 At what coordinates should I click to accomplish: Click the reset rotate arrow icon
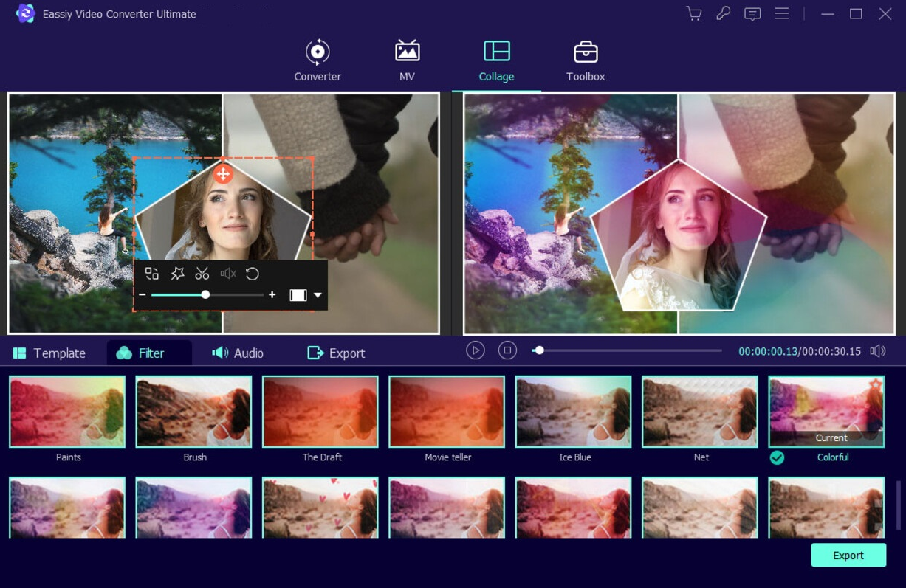coord(253,274)
